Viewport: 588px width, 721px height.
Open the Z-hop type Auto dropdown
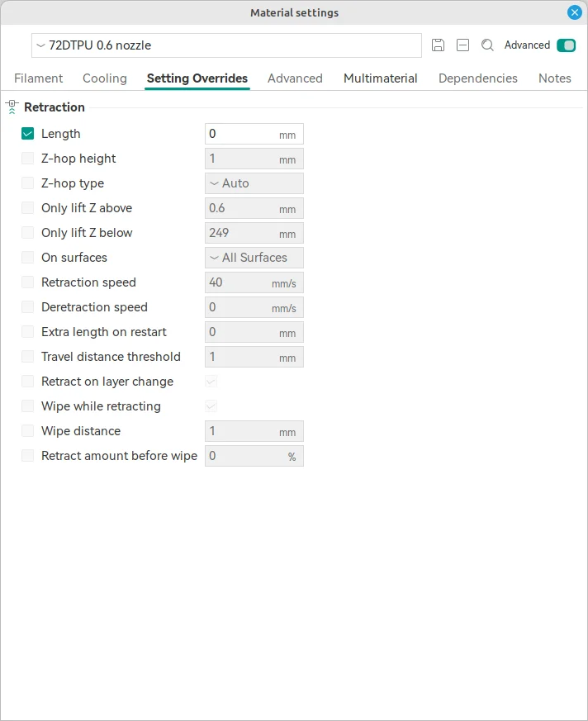point(254,183)
